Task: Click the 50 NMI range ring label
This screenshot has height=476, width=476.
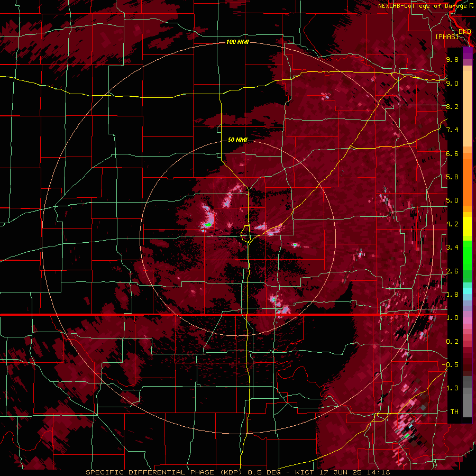Action: [x=237, y=140]
